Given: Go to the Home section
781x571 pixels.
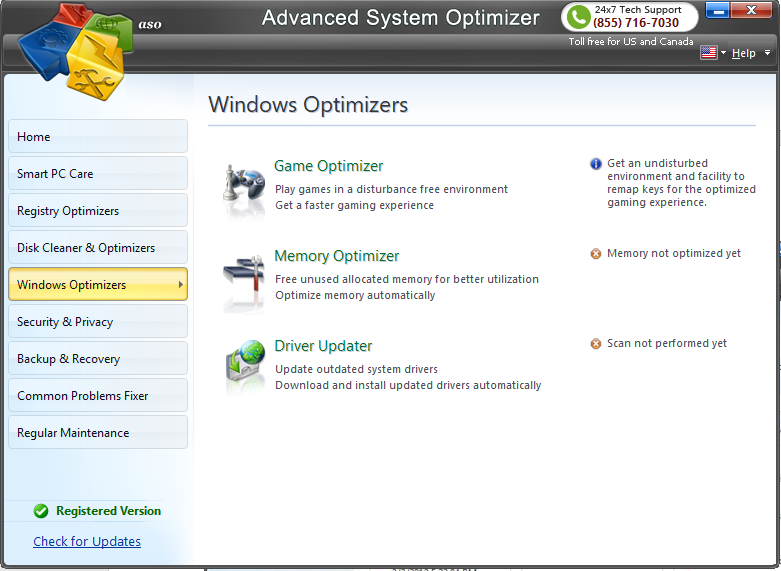Looking at the screenshot, I should tap(97, 137).
